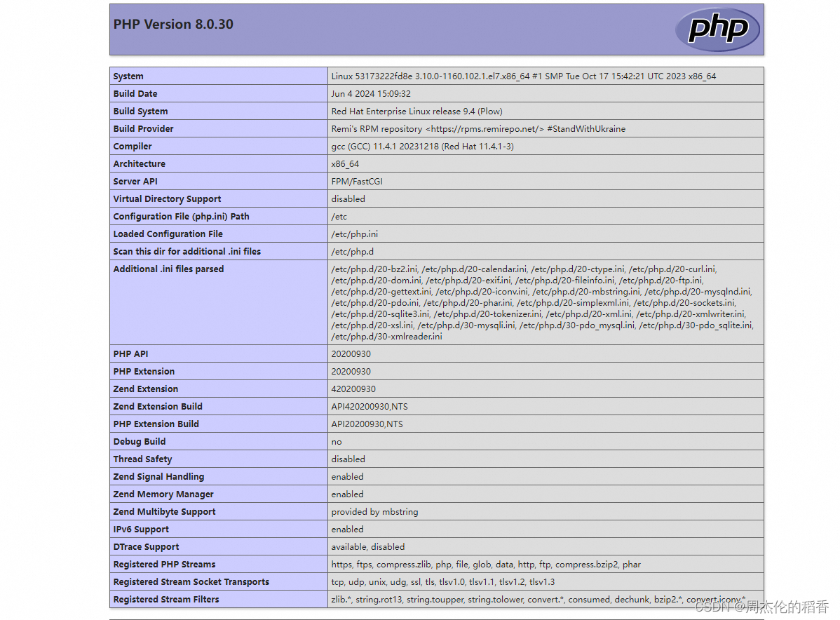The height and width of the screenshot is (620, 840).
Task: Click the IPv6 Support enabled value
Action: pos(346,529)
